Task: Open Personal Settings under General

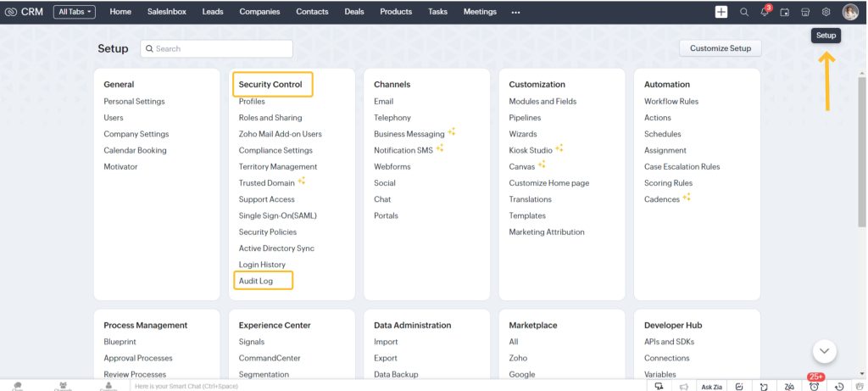Action: (134, 101)
